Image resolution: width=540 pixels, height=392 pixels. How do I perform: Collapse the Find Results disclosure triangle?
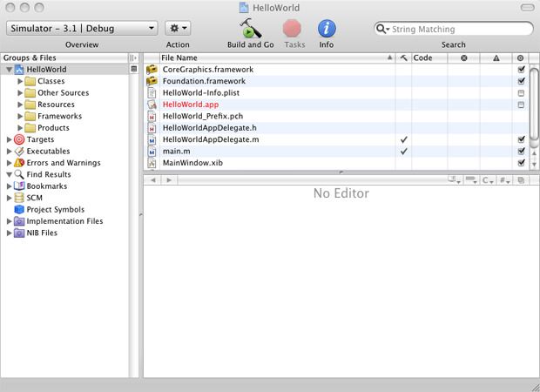(x=10, y=174)
